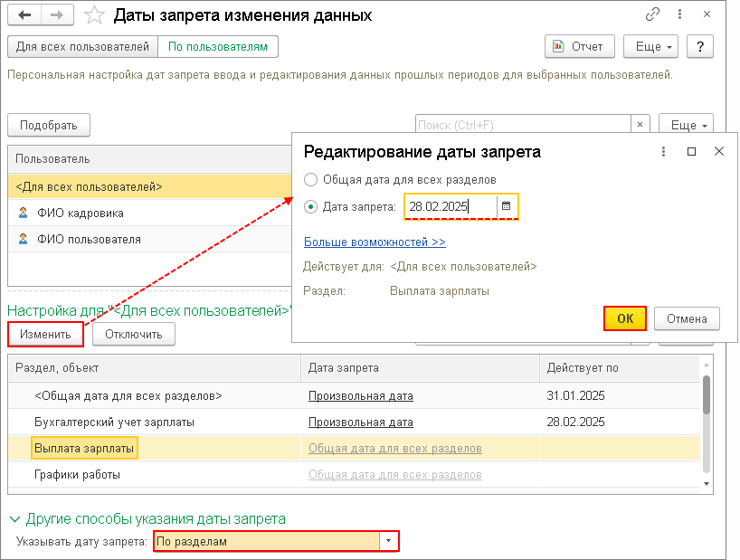Open the Отчет report button

[580, 47]
